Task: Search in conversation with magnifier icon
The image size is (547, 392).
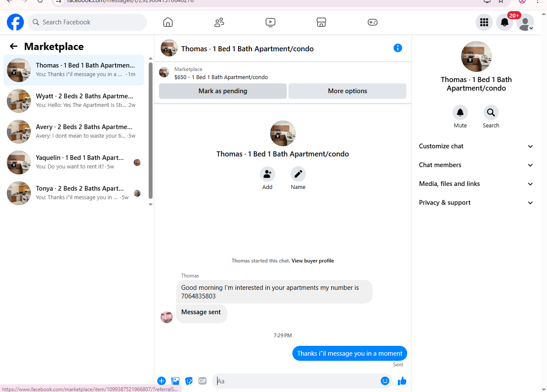Action: [x=491, y=112]
